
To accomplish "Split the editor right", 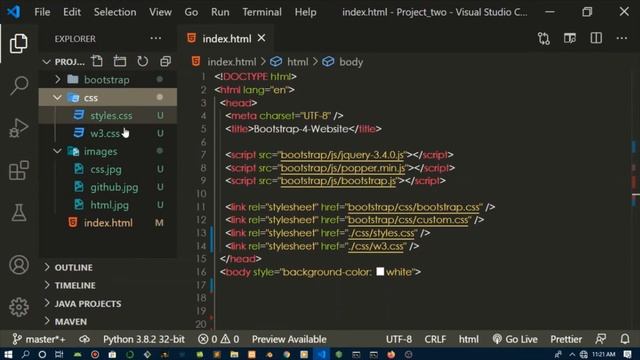I will pyautogui.click(x=596, y=38).
